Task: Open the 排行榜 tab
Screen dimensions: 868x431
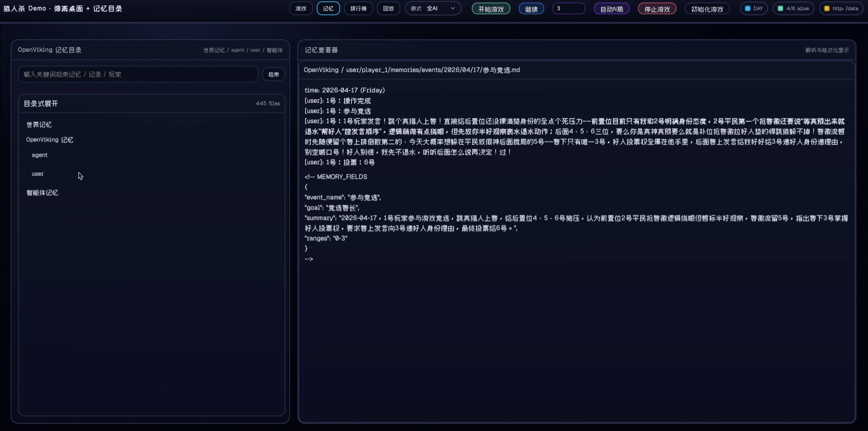Action: pos(358,9)
